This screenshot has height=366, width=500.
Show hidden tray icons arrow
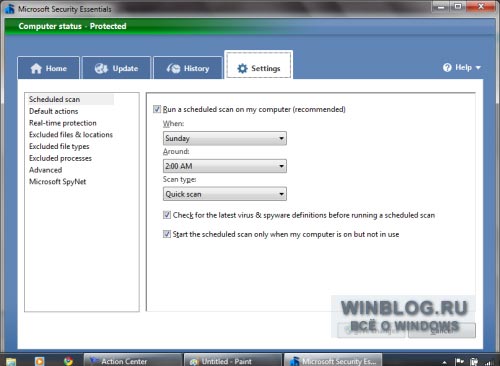pos(444,362)
